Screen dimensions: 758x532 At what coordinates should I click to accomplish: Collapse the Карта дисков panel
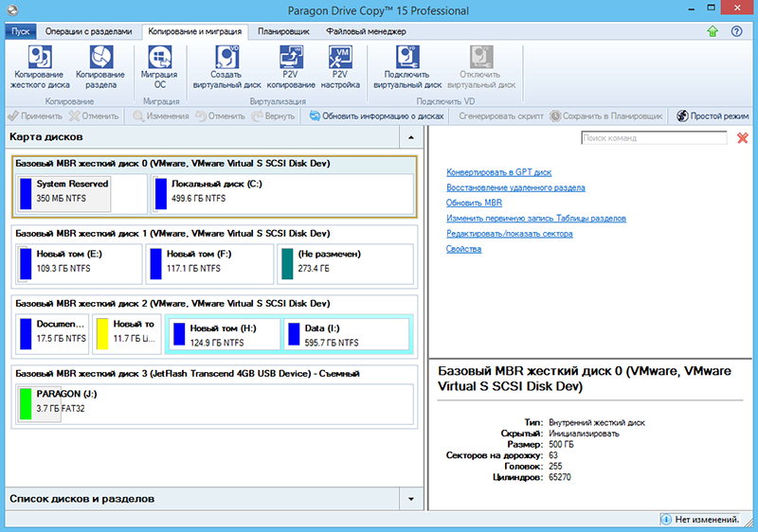coord(410,138)
